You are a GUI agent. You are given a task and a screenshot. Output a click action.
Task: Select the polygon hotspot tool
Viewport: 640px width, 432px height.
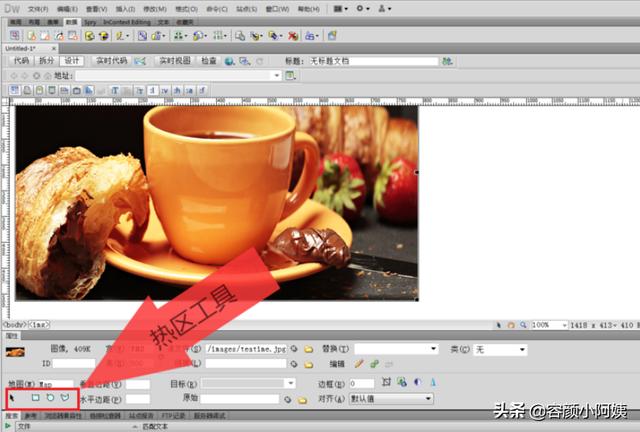tap(65, 397)
